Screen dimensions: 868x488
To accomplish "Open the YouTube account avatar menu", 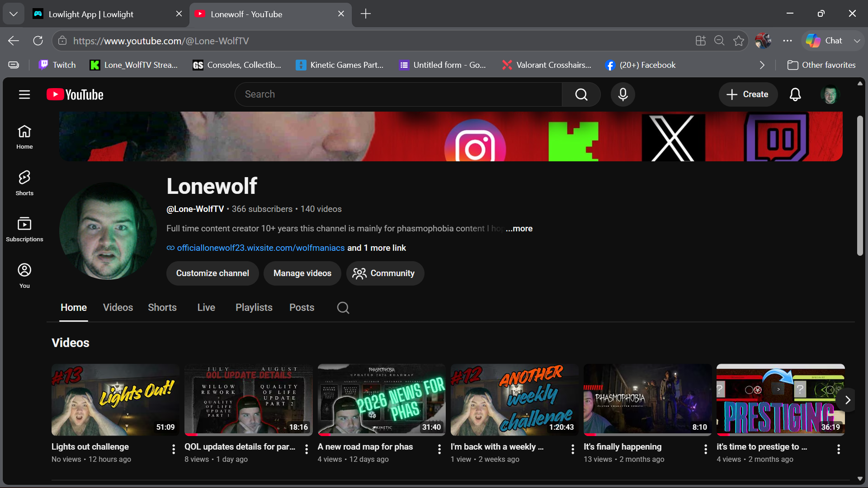I will click(830, 94).
